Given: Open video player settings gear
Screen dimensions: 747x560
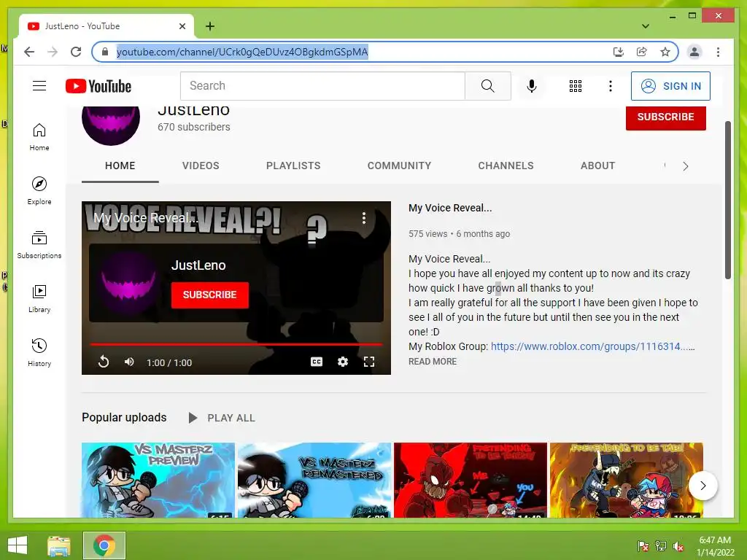Looking at the screenshot, I should click(343, 362).
